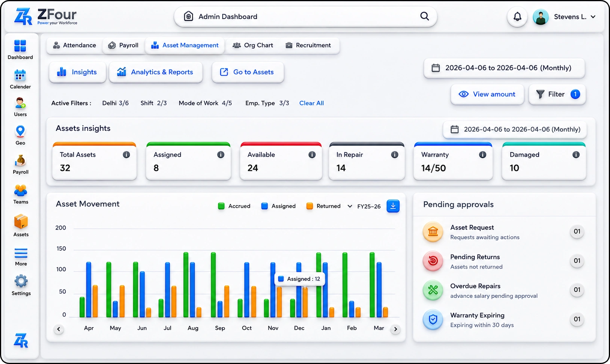This screenshot has height=364, width=610.
Task: Switch to the Payroll tab
Action: coord(124,45)
